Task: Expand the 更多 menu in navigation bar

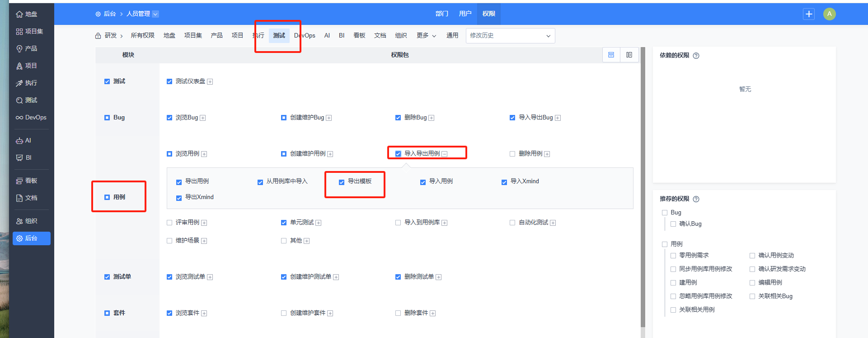Action: [x=426, y=36]
